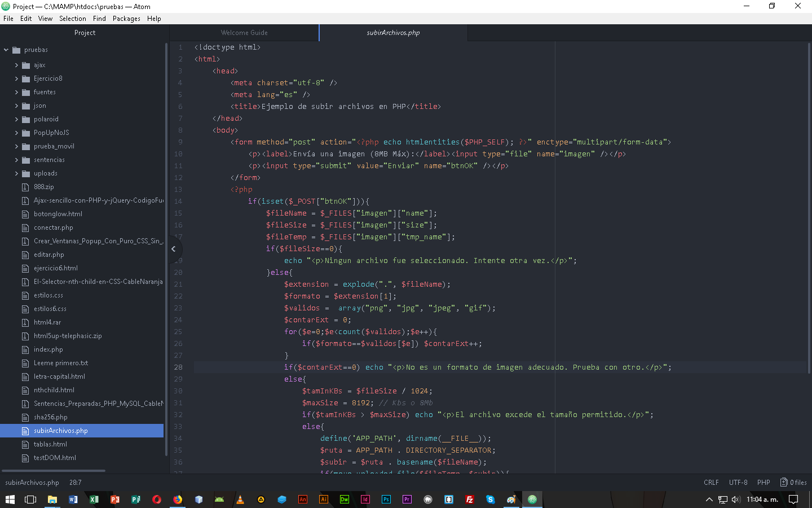
Task: Expand the polaroid folder
Action: pos(16,119)
